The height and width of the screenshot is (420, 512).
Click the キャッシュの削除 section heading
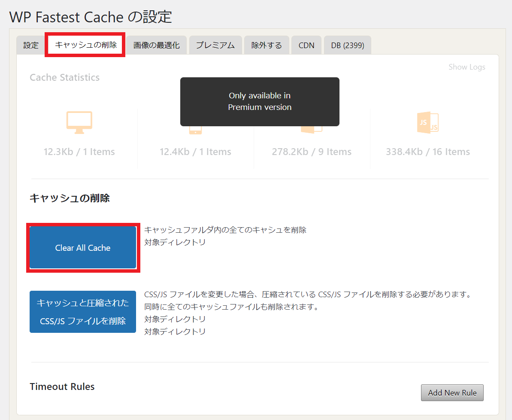[70, 198]
